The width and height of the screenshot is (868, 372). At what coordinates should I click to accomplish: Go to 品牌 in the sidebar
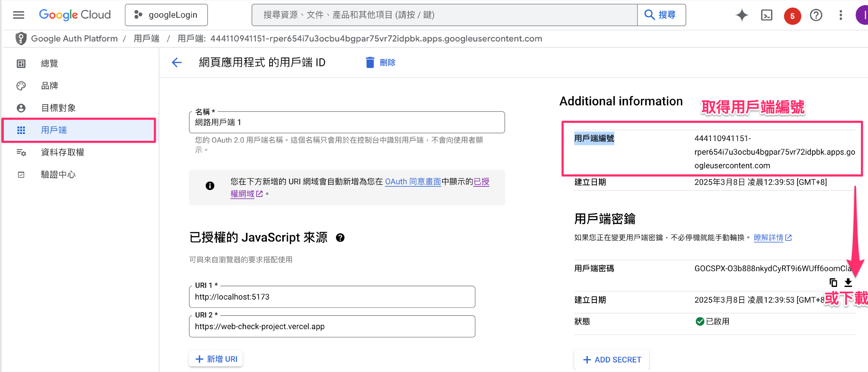[49, 86]
